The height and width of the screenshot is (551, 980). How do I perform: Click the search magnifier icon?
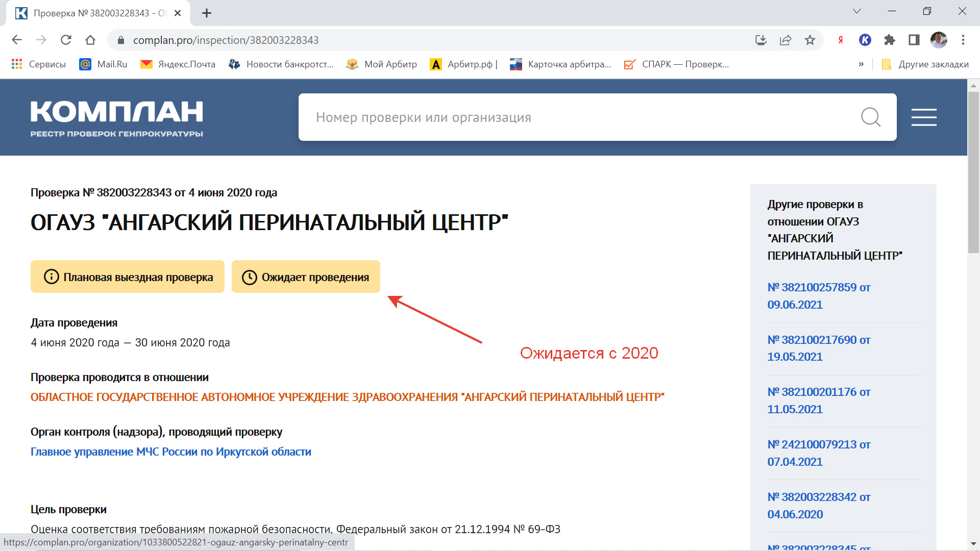pos(870,117)
